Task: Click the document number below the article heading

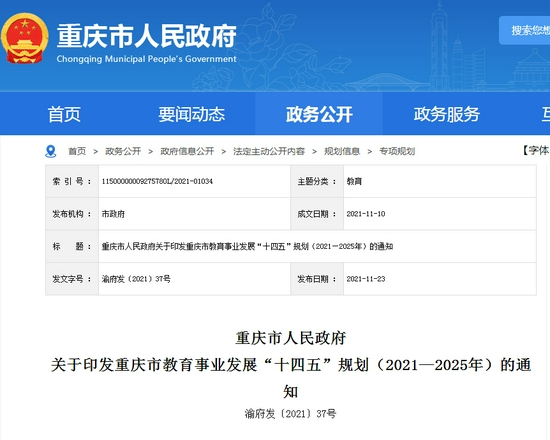Action: coord(290,414)
